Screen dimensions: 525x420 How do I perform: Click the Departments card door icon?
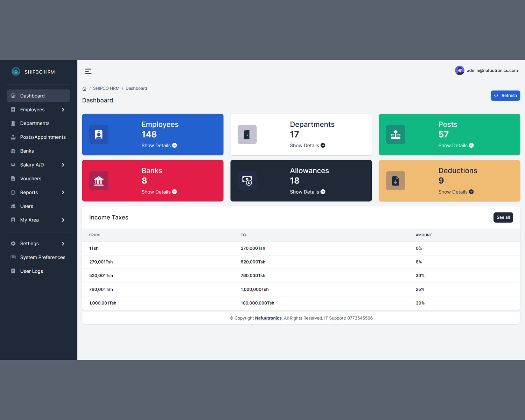tap(247, 134)
